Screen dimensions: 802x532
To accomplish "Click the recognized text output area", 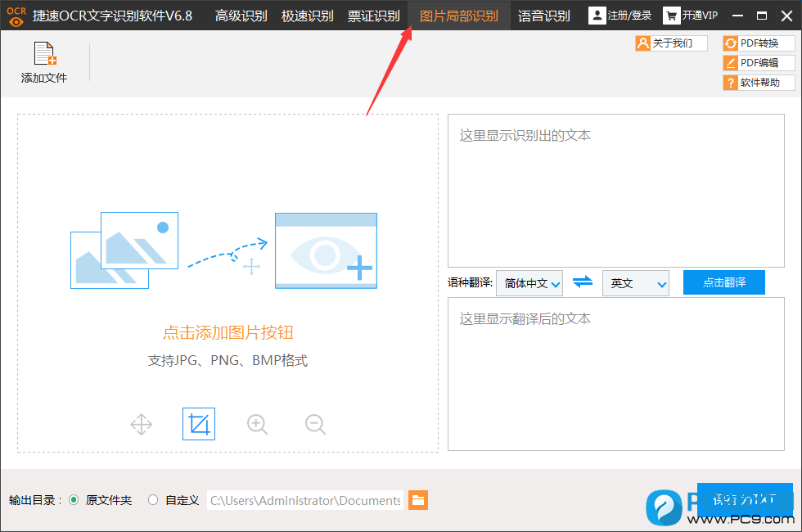I will [x=615, y=190].
